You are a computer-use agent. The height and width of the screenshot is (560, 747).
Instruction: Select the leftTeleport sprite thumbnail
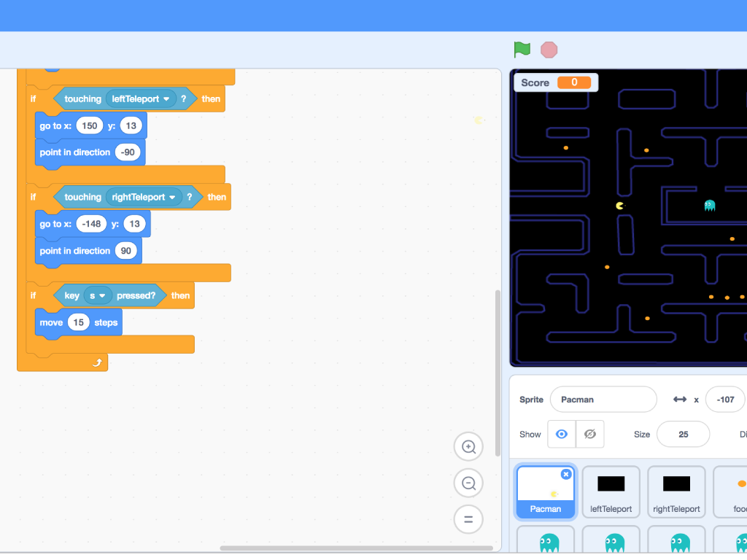click(611, 491)
